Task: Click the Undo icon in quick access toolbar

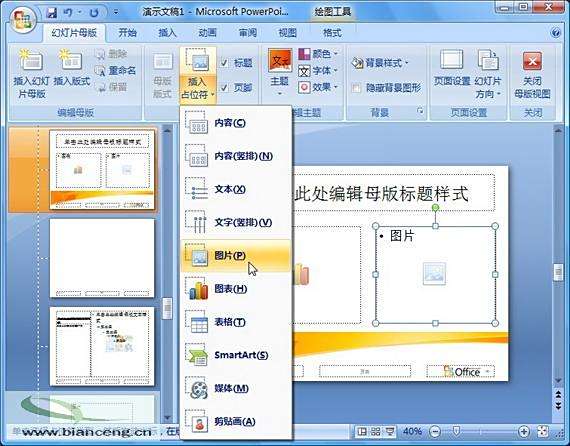Action: coord(68,13)
